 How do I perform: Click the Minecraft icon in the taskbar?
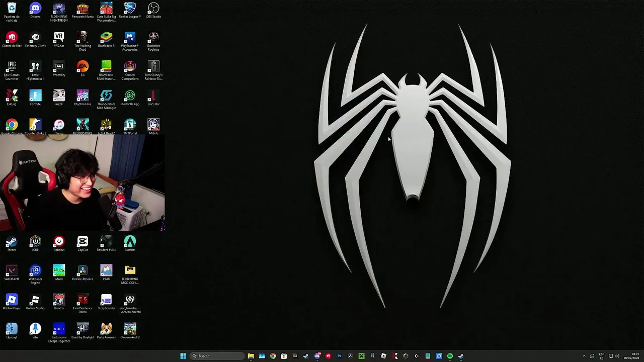point(361,356)
